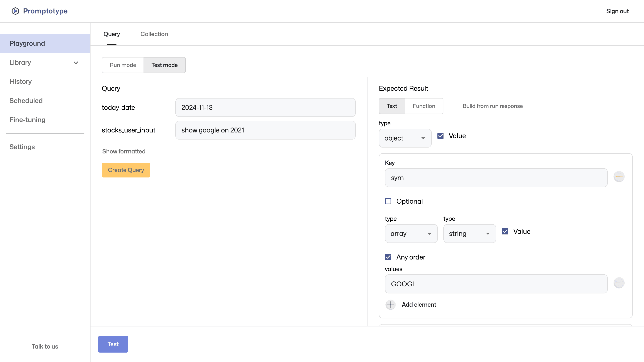Click the string dropdown arrow icon
This screenshot has height=362, width=644.
[488, 234]
